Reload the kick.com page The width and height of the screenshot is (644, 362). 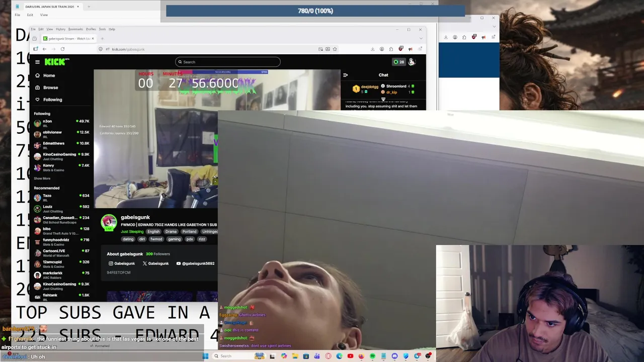62,49
